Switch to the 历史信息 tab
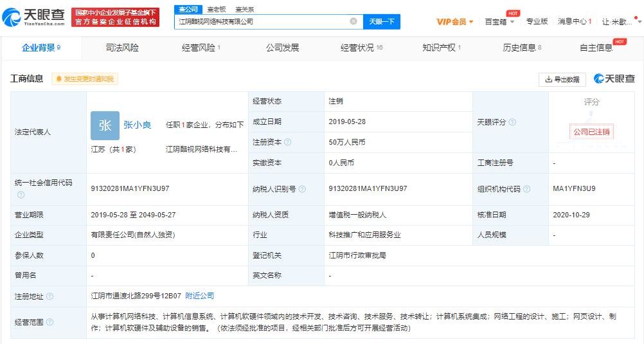 point(522,48)
